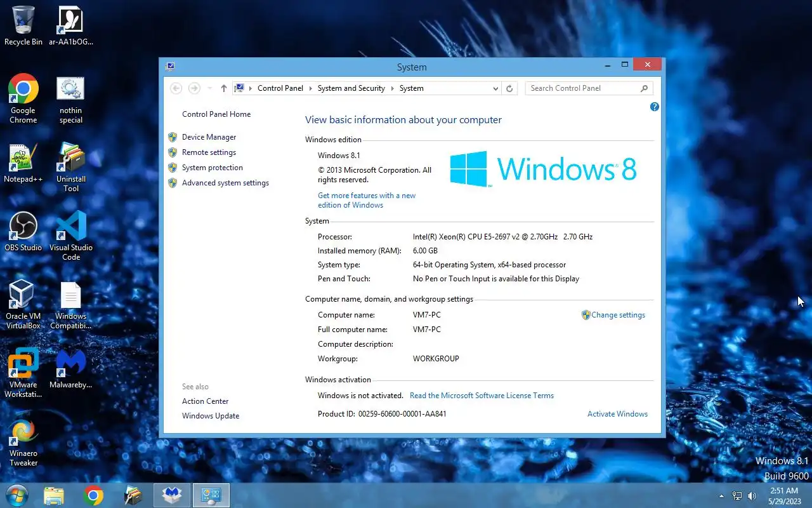Click the search magnifier icon
The height and width of the screenshot is (508, 812).
coord(644,88)
